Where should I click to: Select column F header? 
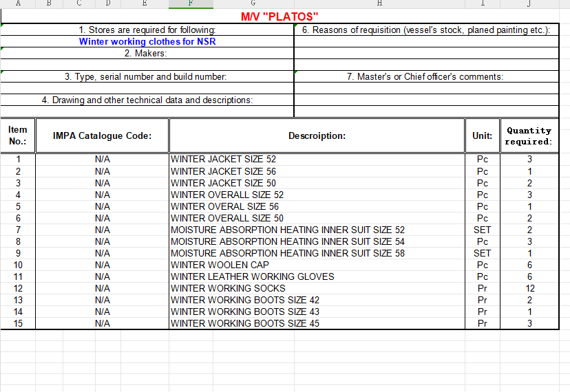click(x=191, y=3)
